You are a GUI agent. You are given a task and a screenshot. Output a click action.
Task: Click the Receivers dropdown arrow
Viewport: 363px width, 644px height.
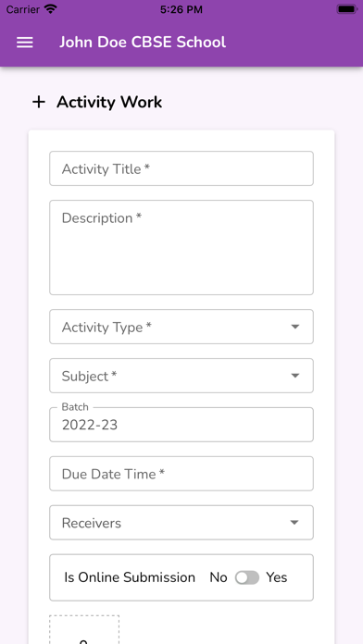294,523
